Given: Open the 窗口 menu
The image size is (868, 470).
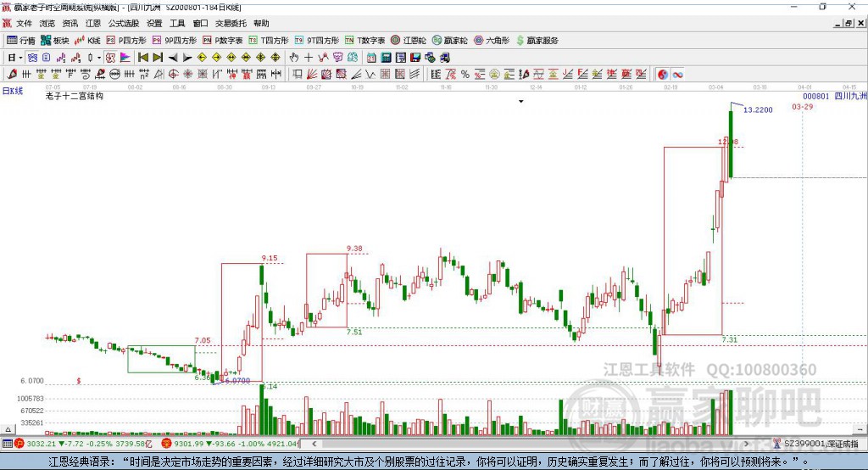Looking at the screenshot, I should tap(200, 23).
